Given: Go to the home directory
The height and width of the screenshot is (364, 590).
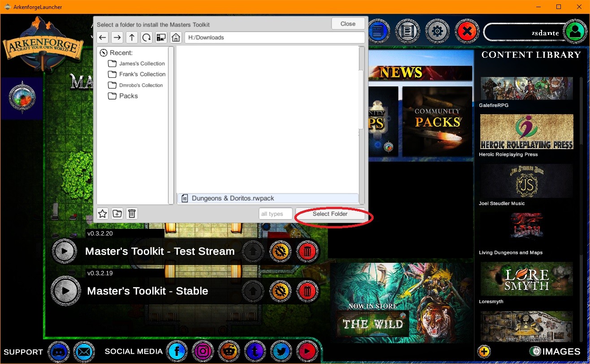Looking at the screenshot, I should (176, 38).
